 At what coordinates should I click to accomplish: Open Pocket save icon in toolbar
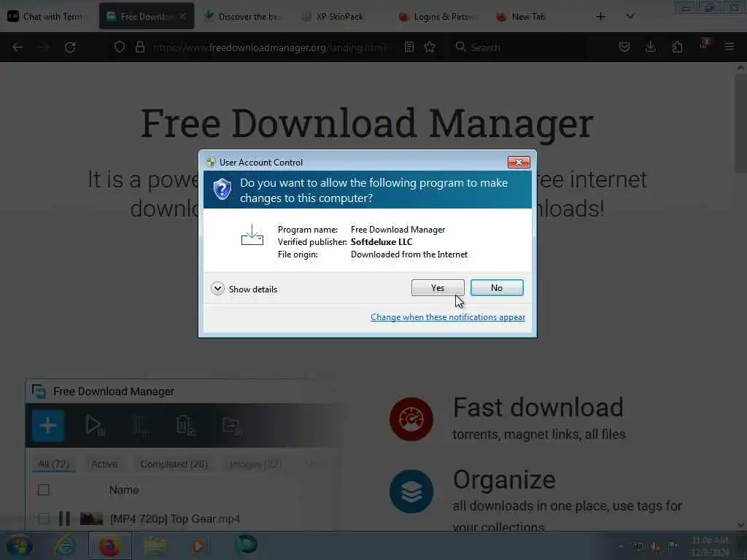pos(624,47)
